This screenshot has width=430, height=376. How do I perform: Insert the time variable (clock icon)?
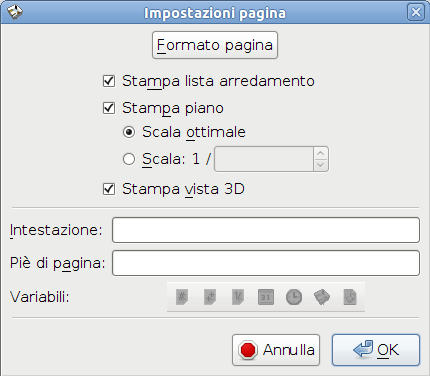tap(294, 297)
